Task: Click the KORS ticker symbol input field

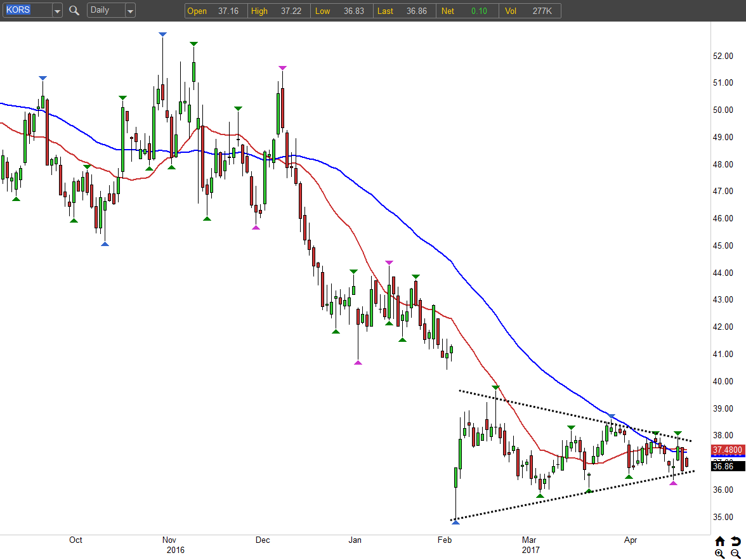Action: coord(25,10)
